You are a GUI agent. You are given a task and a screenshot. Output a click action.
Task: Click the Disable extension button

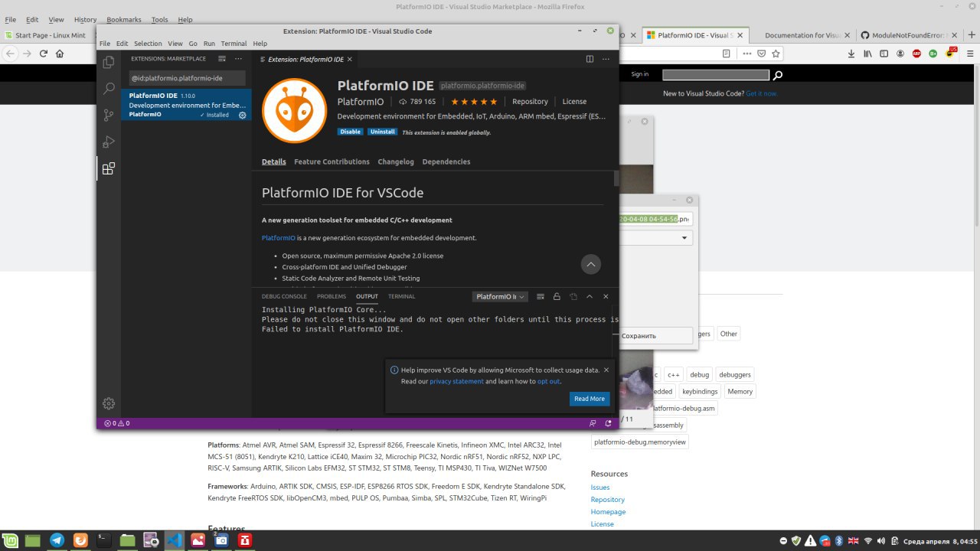[351, 132]
